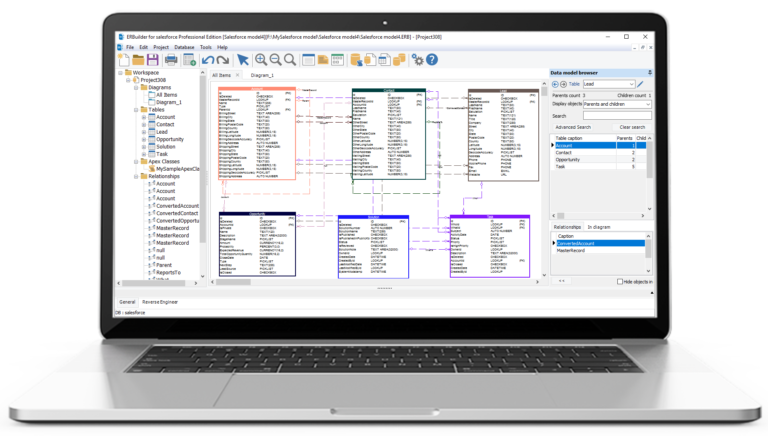Click the forward arrow in Data model browser
Viewport: 768px width, 436px height.
563,84
